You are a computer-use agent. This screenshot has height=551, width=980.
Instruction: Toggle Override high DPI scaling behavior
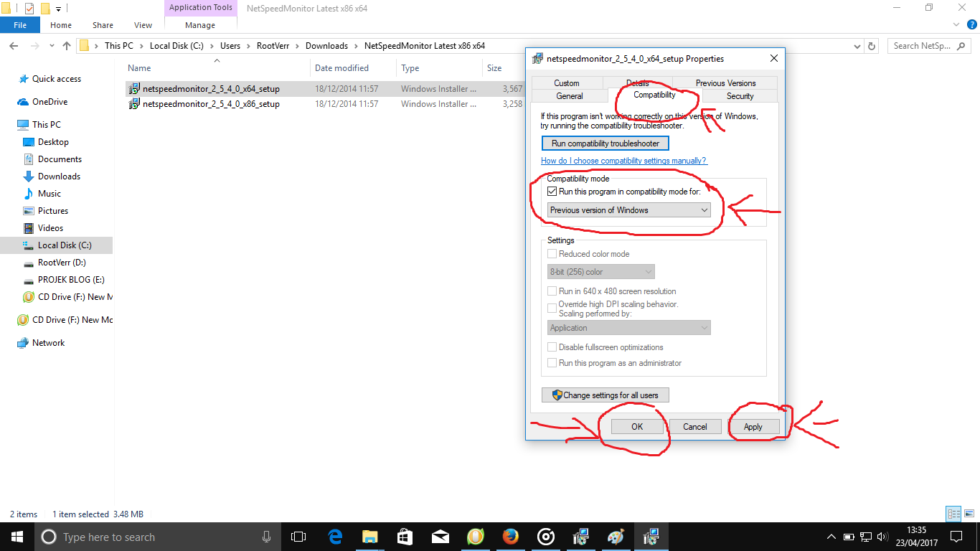tap(552, 309)
